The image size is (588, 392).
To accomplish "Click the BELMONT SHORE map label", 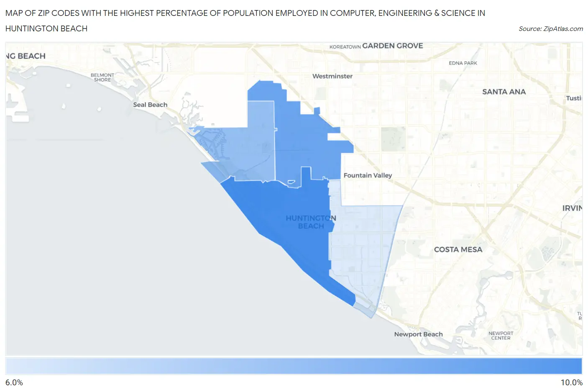I will click(x=102, y=77).
